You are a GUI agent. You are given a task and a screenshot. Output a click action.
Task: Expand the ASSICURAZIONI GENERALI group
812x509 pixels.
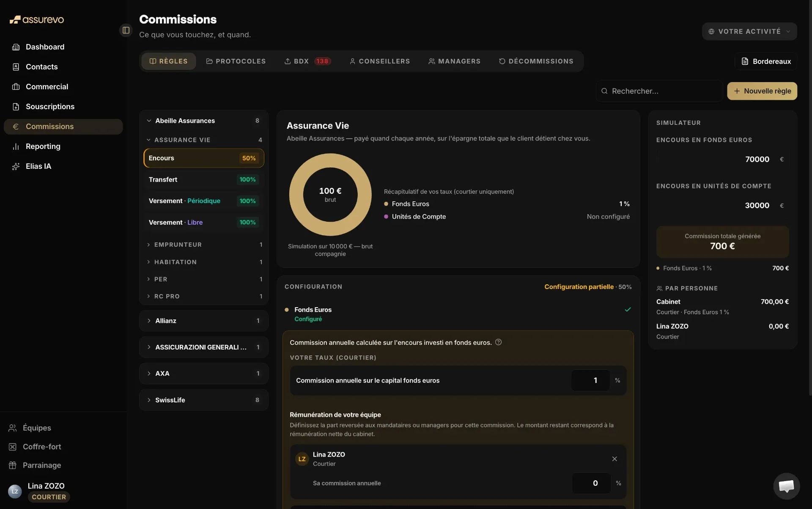pos(204,347)
